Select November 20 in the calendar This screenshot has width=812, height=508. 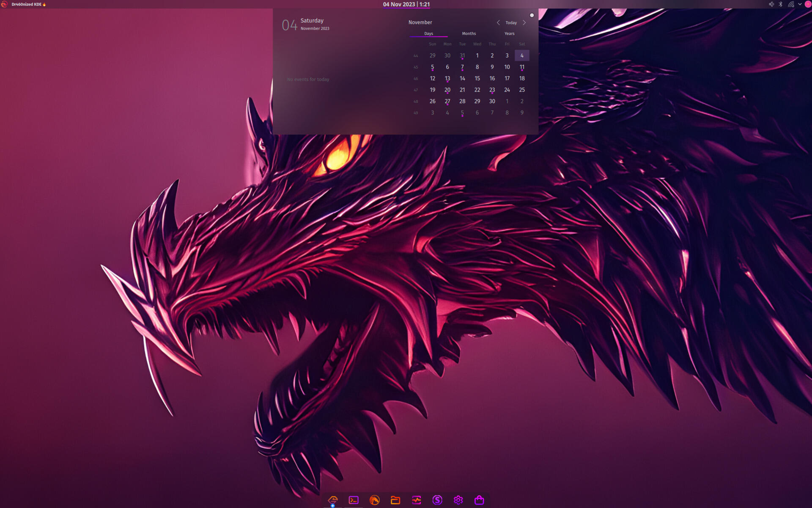447,90
